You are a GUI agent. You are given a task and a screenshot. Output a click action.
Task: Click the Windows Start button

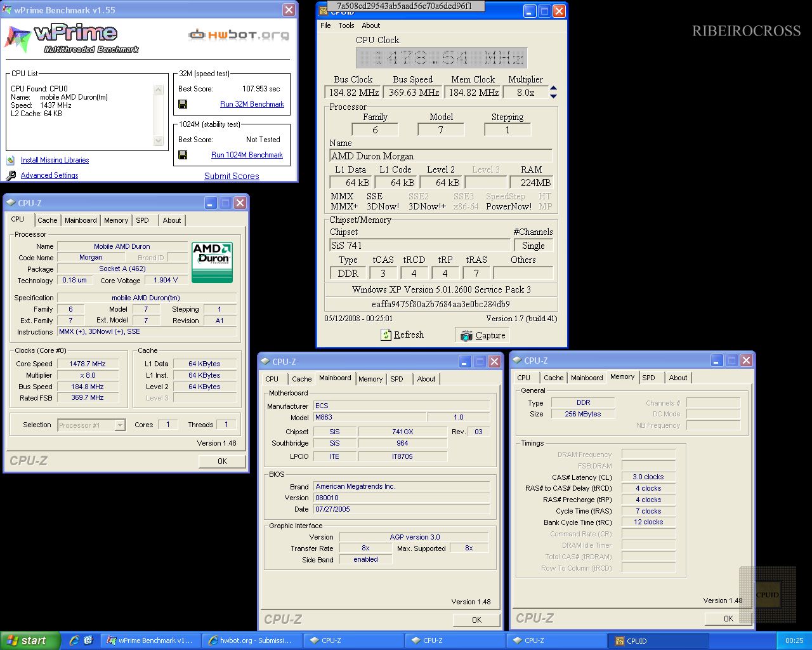click(30, 640)
